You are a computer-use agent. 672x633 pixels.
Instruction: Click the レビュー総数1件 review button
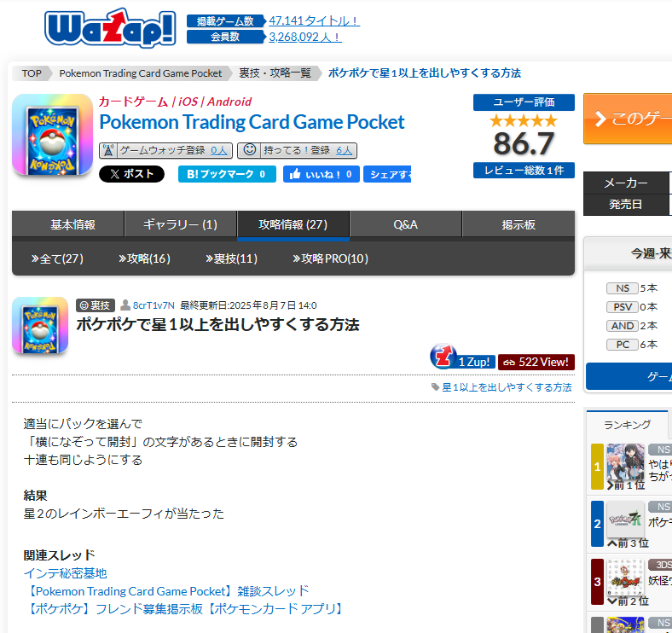(x=524, y=171)
